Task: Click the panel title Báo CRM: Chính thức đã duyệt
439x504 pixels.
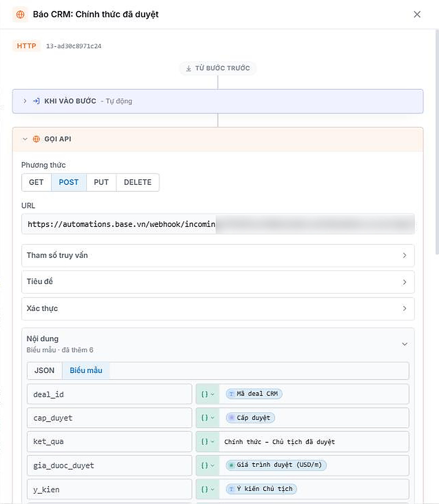Action: click(96, 14)
